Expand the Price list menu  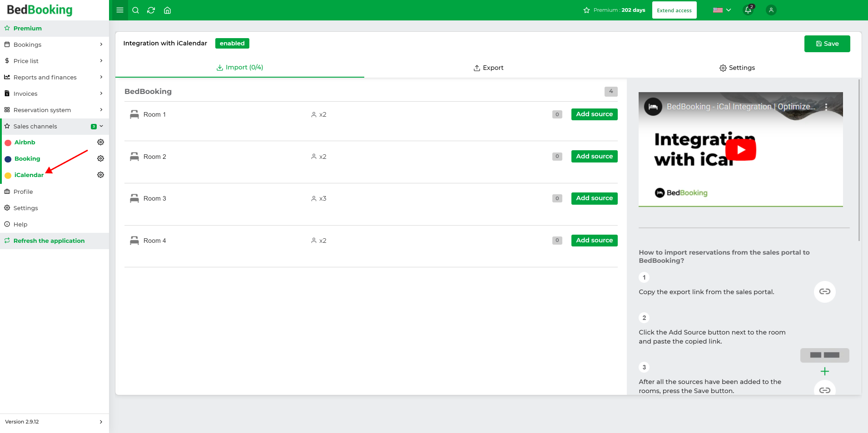click(55, 61)
